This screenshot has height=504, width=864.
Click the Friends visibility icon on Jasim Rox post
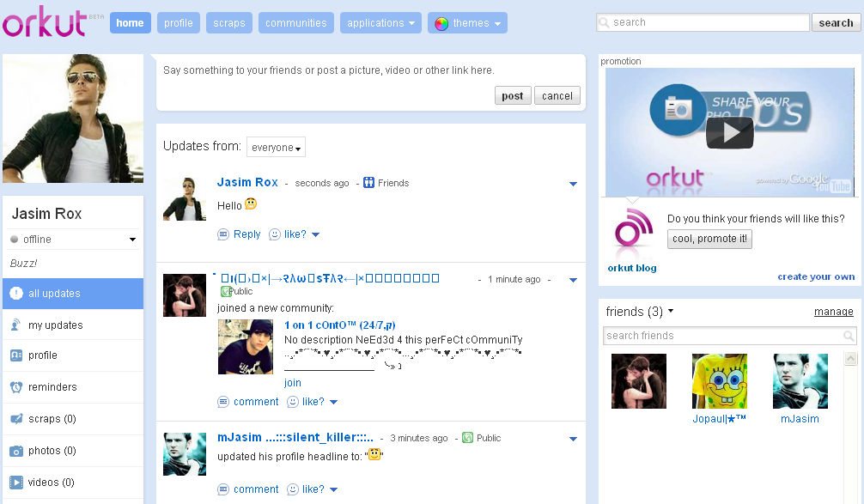coord(368,182)
